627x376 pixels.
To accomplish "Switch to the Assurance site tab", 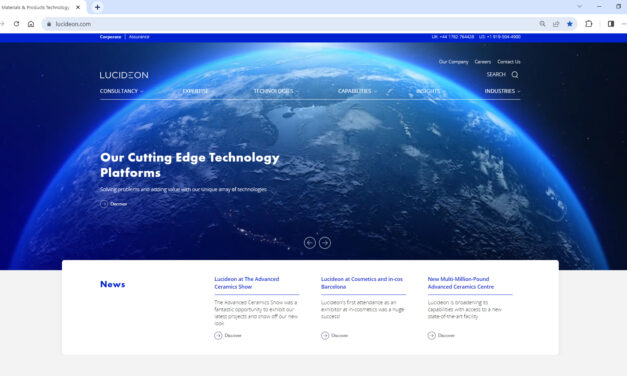I will [139, 37].
